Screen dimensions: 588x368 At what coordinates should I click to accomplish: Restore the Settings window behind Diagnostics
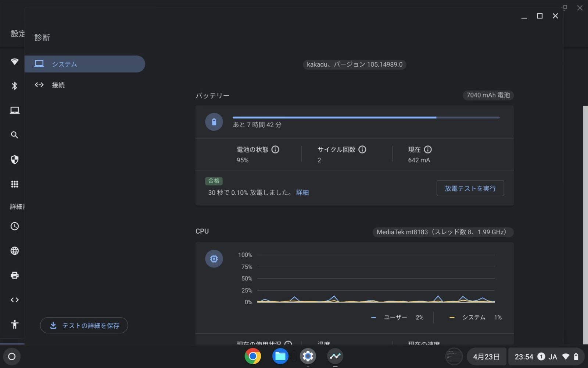tap(565, 8)
